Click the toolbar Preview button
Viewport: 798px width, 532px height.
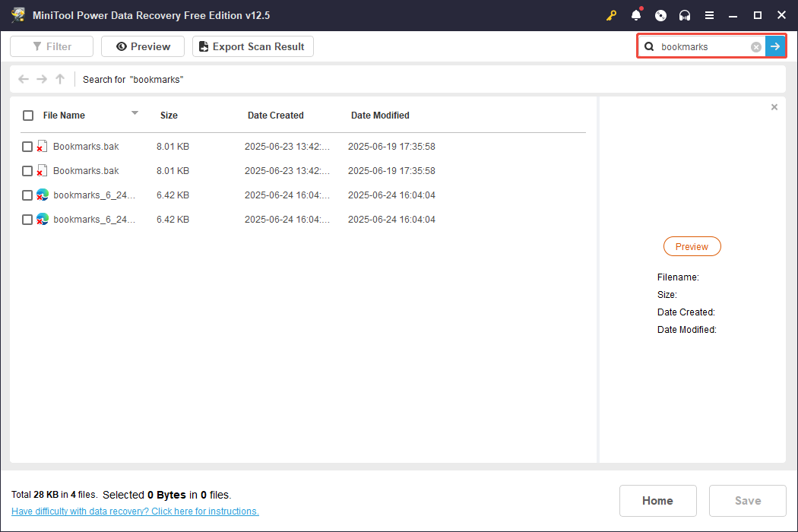[x=142, y=46]
